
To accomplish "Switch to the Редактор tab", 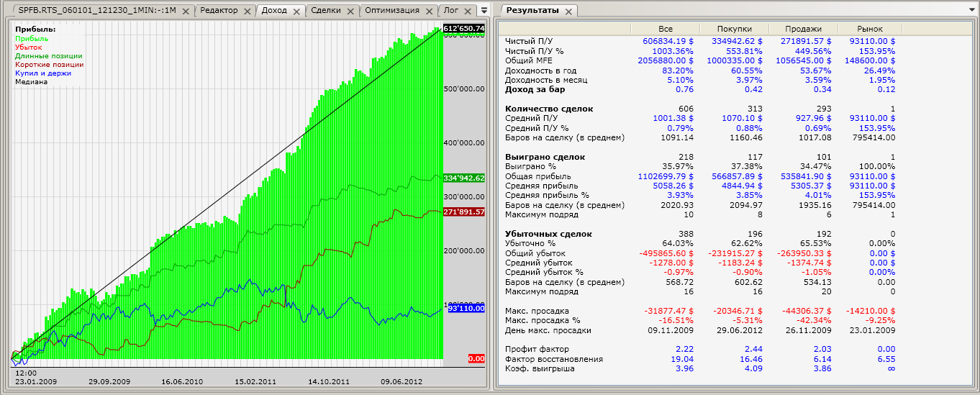I will point(219,11).
